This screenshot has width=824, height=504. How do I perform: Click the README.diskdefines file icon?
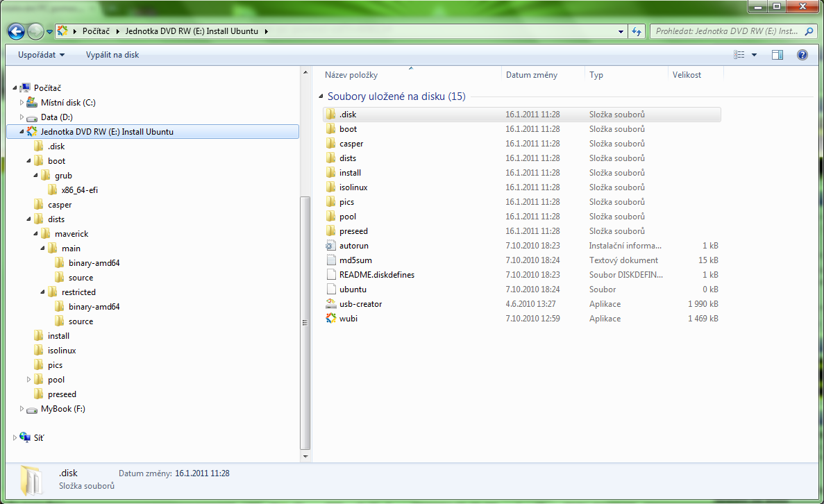point(330,275)
